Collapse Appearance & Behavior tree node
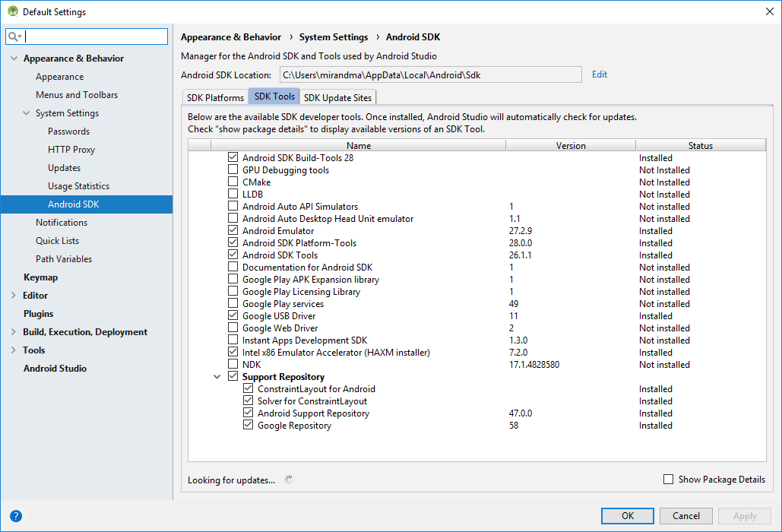The image size is (782, 532). pyautogui.click(x=14, y=59)
